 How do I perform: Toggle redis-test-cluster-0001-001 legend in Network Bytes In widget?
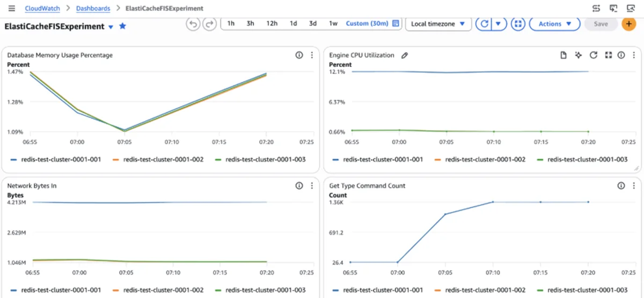click(55, 290)
